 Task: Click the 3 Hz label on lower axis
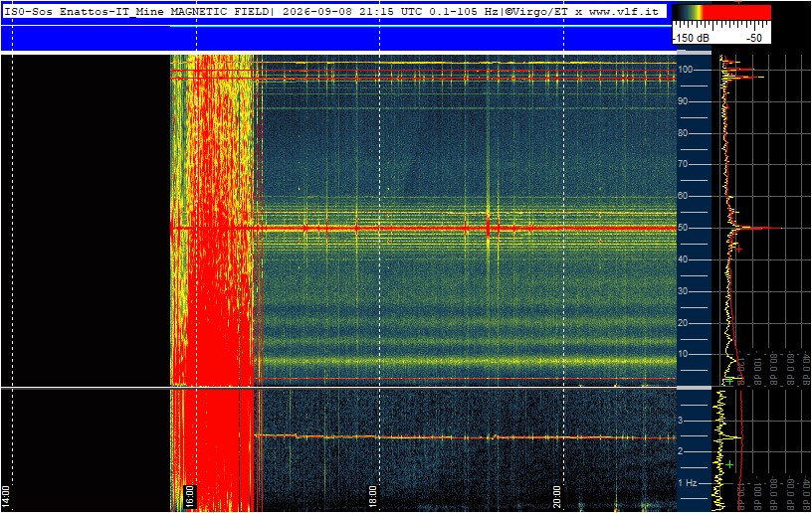[x=681, y=420]
